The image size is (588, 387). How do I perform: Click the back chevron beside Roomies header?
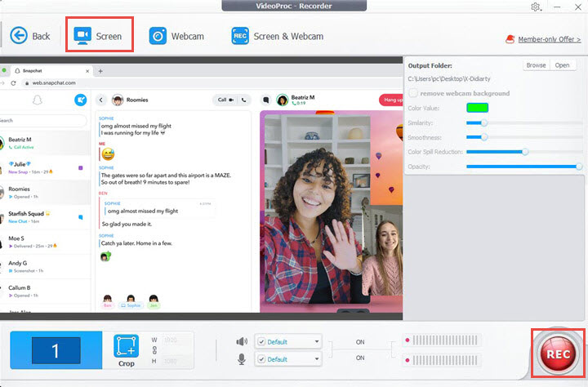coord(101,100)
